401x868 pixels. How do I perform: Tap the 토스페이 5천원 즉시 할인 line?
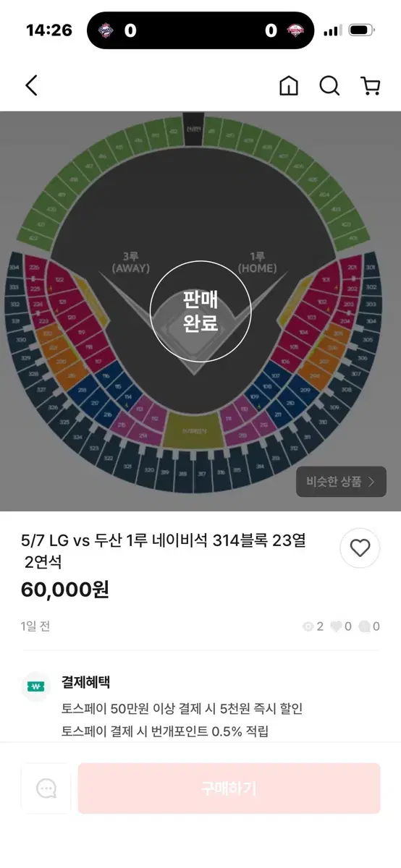(x=182, y=709)
